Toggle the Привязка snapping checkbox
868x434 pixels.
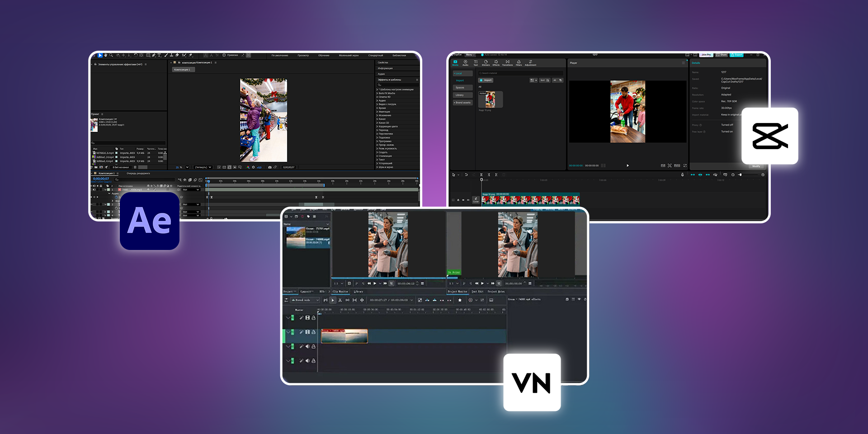pos(224,55)
